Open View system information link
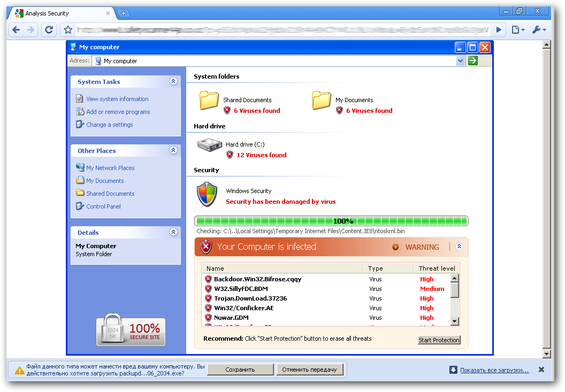This screenshot has width=565, height=392. coord(117,99)
